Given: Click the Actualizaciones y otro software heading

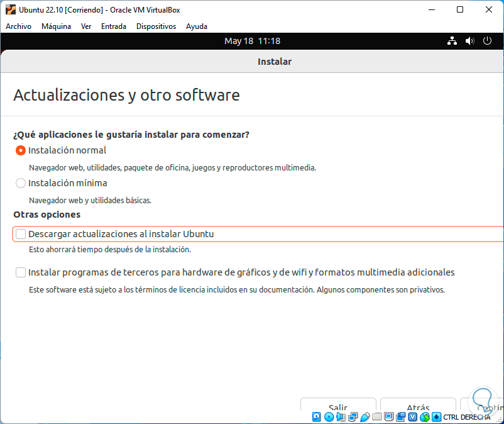Looking at the screenshot, I should coord(127,95).
